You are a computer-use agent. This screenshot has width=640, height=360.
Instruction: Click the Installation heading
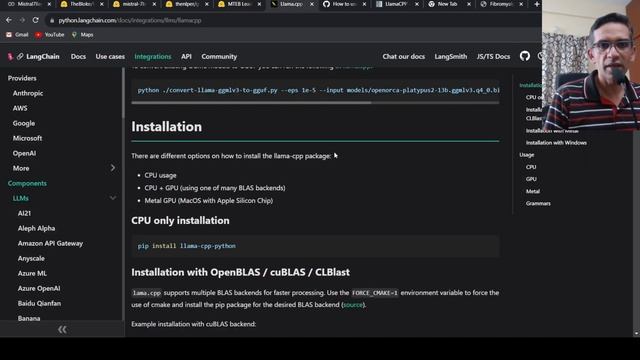click(167, 127)
